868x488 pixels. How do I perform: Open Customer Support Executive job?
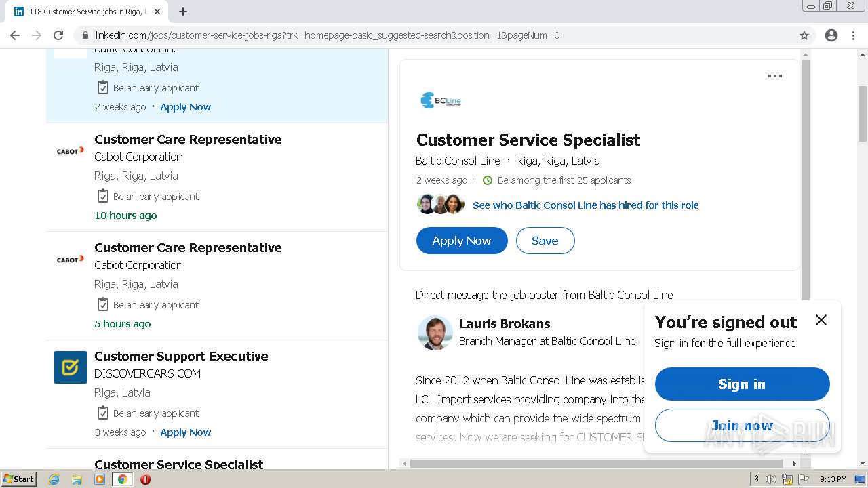(x=181, y=356)
